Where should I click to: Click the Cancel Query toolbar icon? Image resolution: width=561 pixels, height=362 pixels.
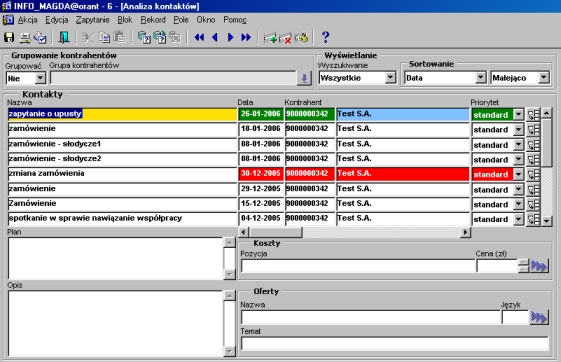(x=175, y=37)
